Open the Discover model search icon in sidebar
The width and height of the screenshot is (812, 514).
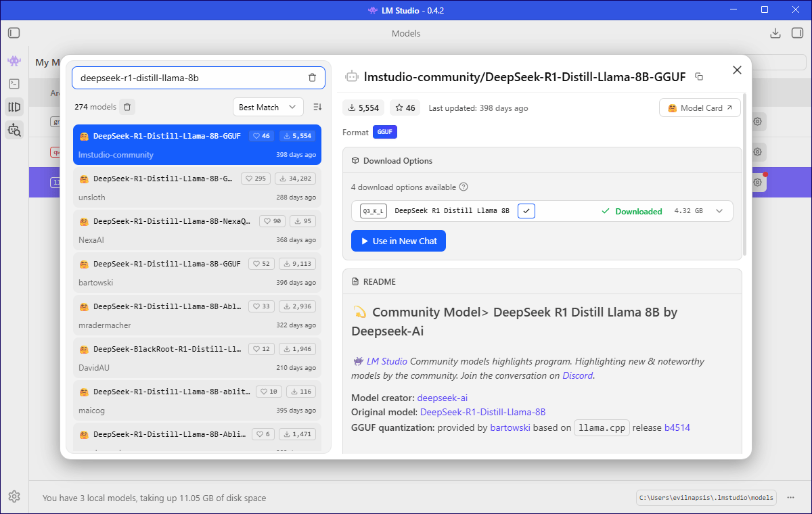pyautogui.click(x=14, y=130)
